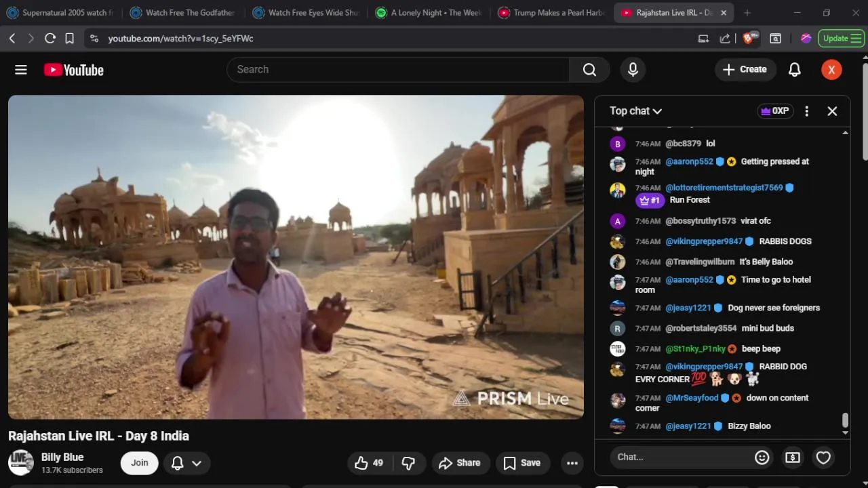Switch to Trump Makes a Pearl Harbor tab

pyautogui.click(x=551, y=13)
